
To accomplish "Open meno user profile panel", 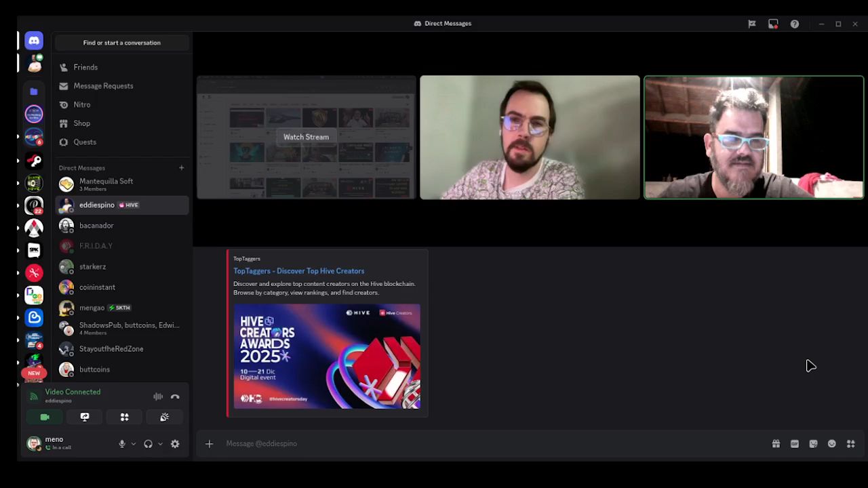I will tap(68, 444).
